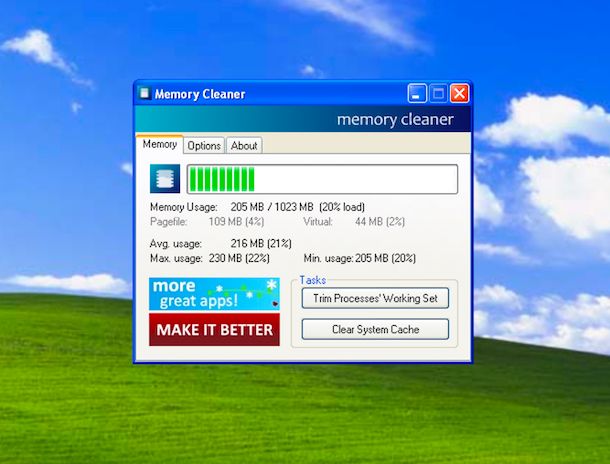Click Trim Processes' Working Set button

point(375,298)
